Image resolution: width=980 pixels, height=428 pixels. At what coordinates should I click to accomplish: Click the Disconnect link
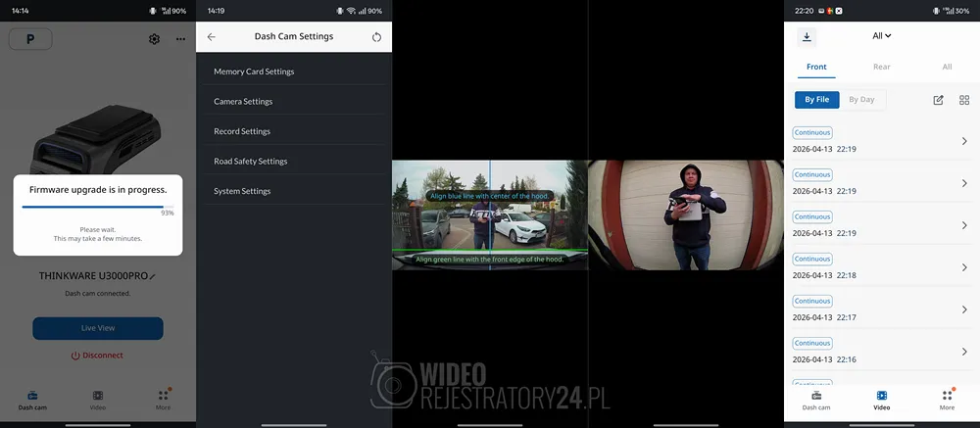tap(97, 356)
